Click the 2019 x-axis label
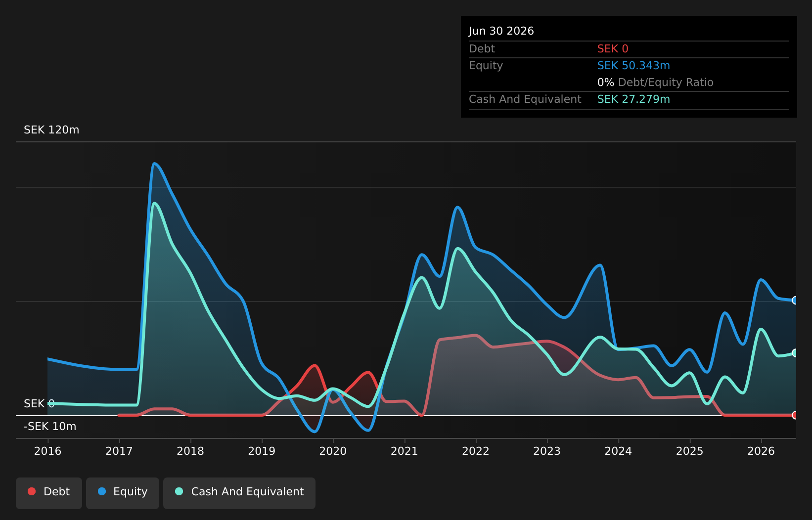812x520 pixels. pyautogui.click(x=262, y=451)
